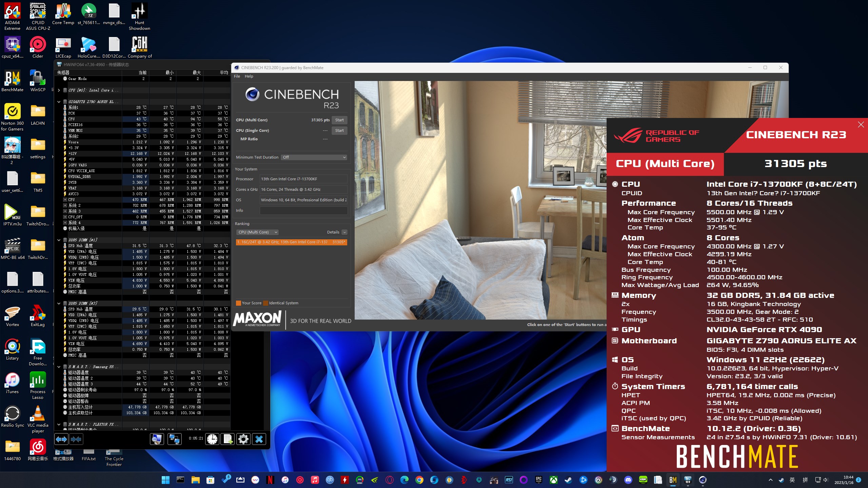Open Resilio Sync desktop icon
This screenshot has width=868, height=488.
(13, 417)
